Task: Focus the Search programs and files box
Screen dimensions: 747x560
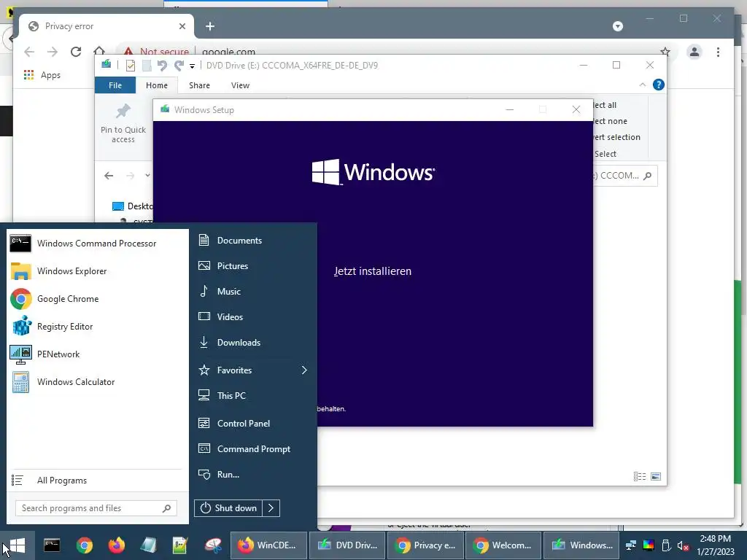Action: 96,508
